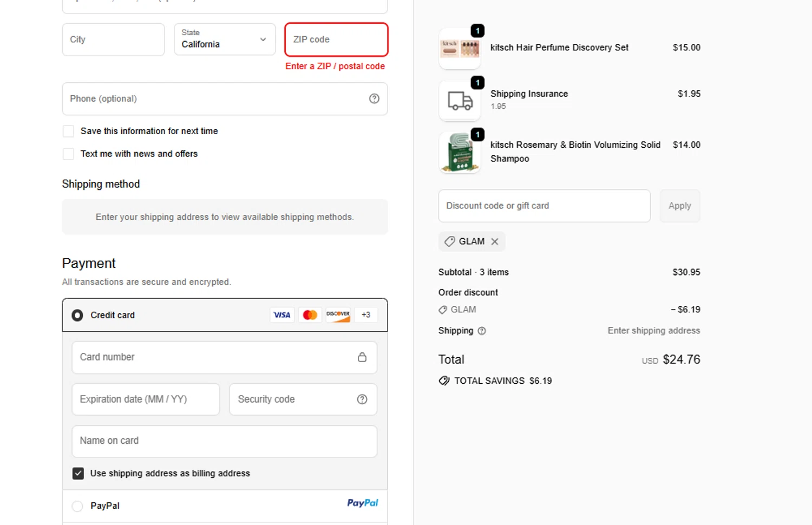Click the $15.00 price
Viewport: 812px width, 525px height.
[686, 48]
